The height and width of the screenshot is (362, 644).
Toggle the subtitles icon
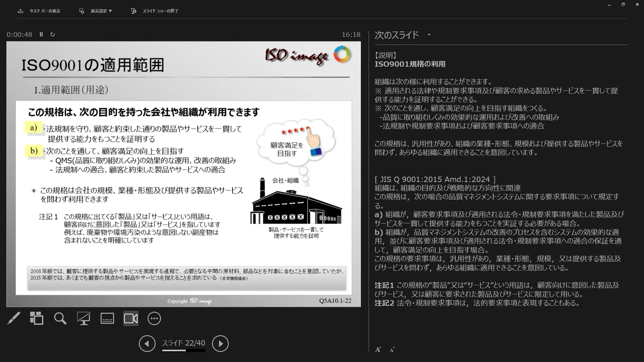(x=107, y=318)
